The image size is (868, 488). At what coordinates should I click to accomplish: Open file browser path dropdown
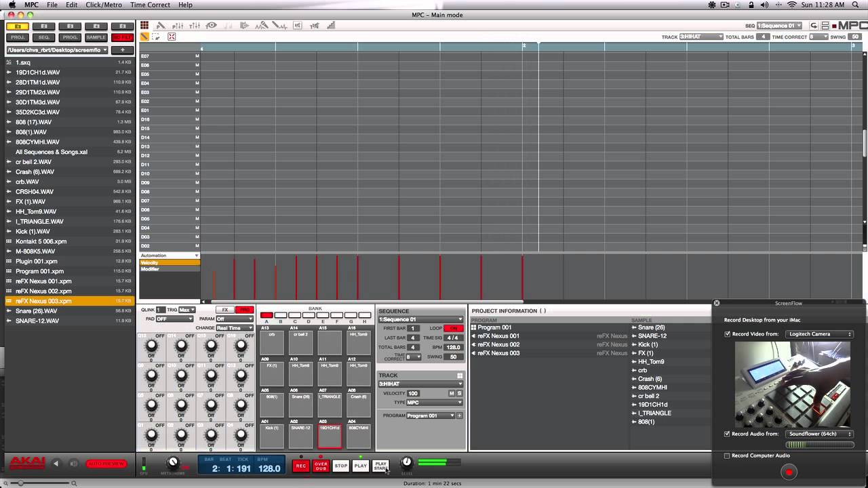coord(57,50)
